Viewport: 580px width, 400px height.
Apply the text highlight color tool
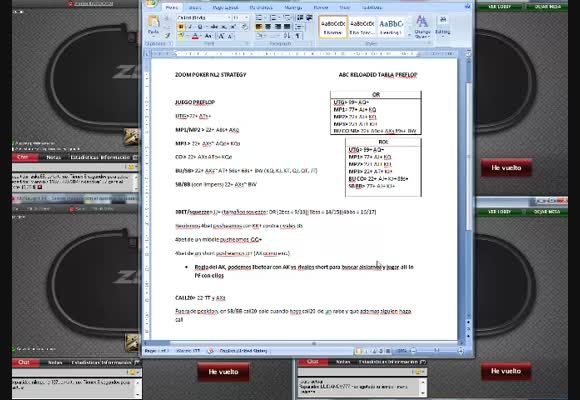pos(181,36)
